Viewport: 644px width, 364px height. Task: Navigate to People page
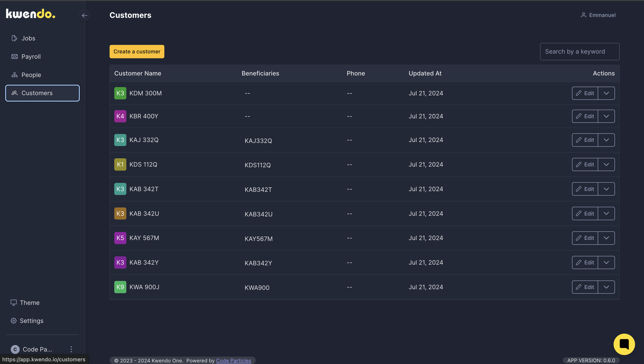[x=31, y=75]
